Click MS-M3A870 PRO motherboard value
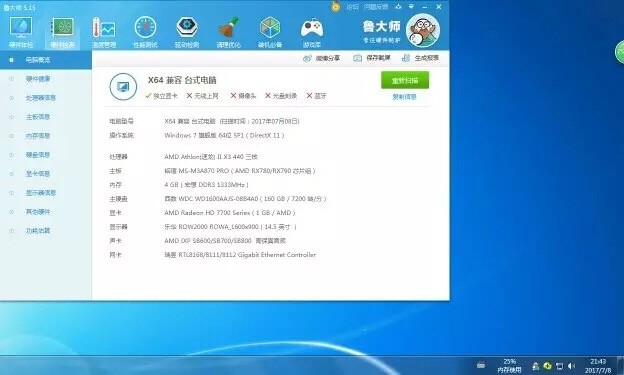Image resolution: width=624 pixels, height=375 pixels. tap(240, 171)
